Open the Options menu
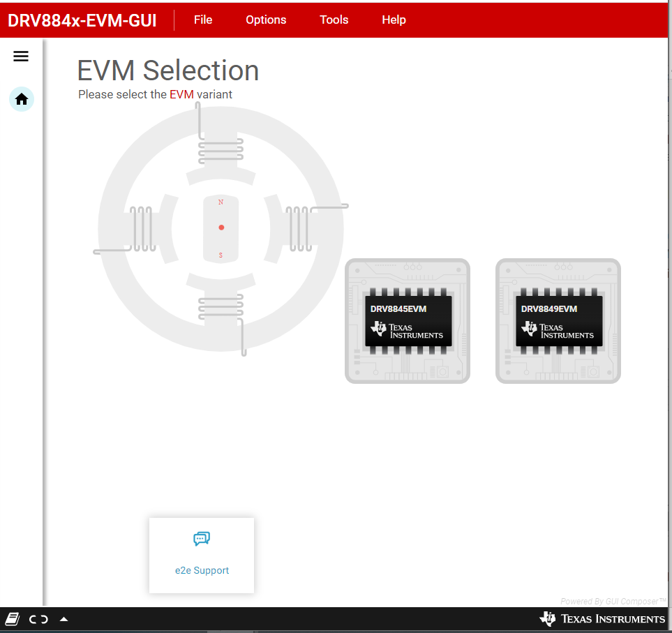Viewport: 672px width, 633px height. click(265, 20)
